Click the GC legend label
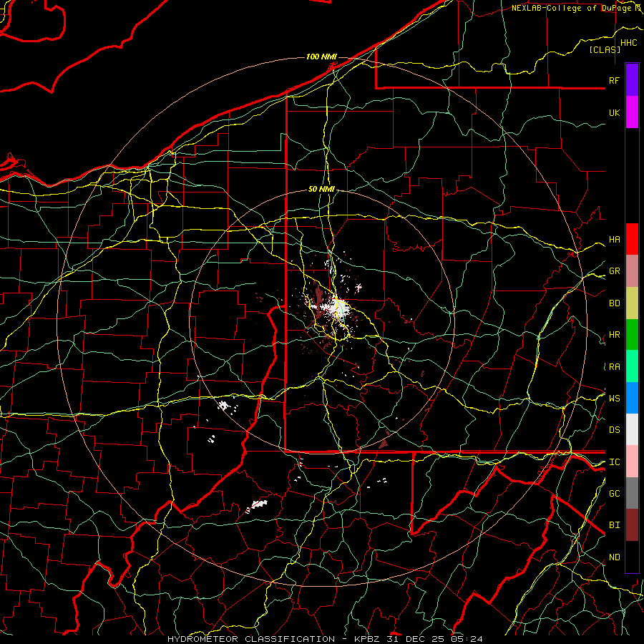The image size is (644, 644). click(614, 494)
